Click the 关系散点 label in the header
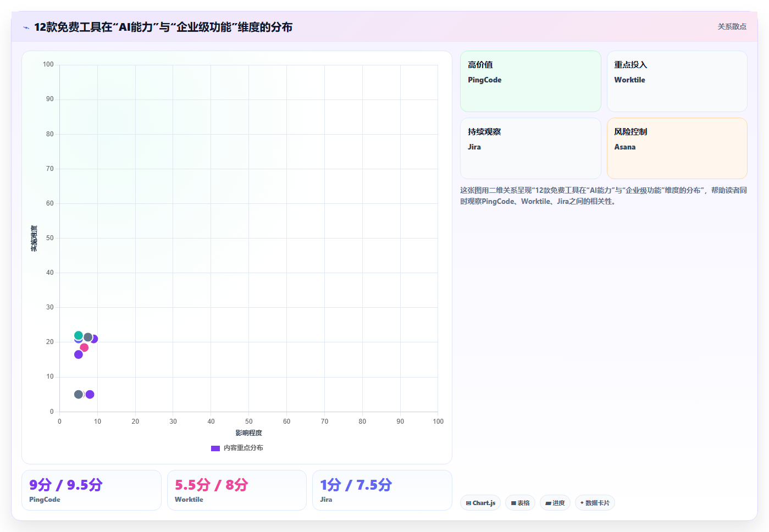The width and height of the screenshot is (769, 532). (732, 26)
